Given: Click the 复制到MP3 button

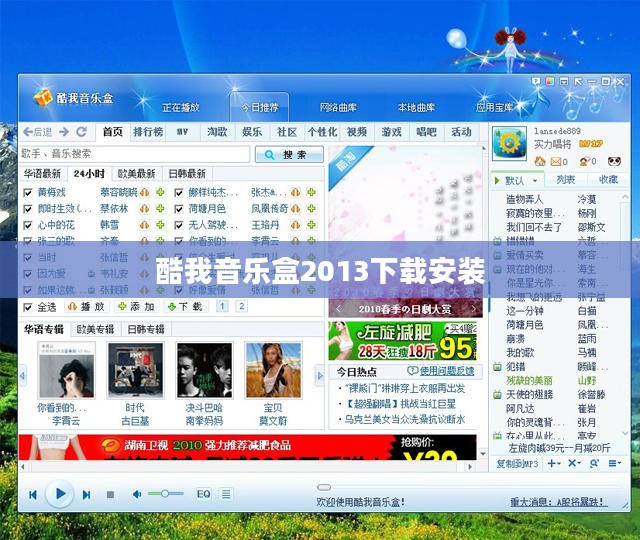Looking at the screenshot, I should click(517, 464).
